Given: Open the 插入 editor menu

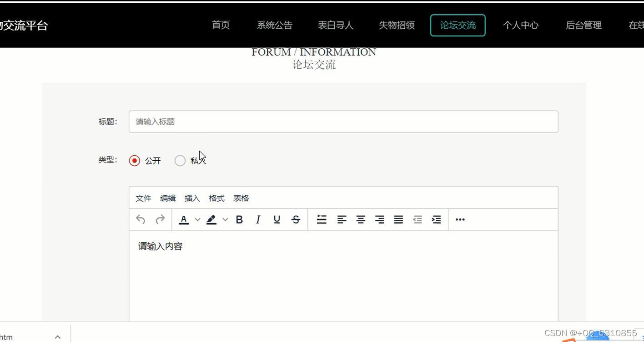Looking at the screenshot, I should point(192,198).
